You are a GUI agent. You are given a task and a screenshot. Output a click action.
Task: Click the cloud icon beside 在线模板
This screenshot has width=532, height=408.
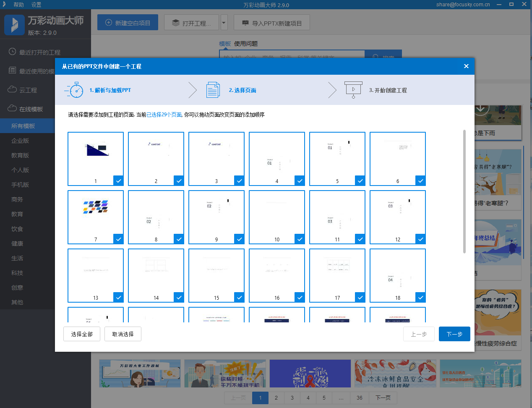coord(12,108)
